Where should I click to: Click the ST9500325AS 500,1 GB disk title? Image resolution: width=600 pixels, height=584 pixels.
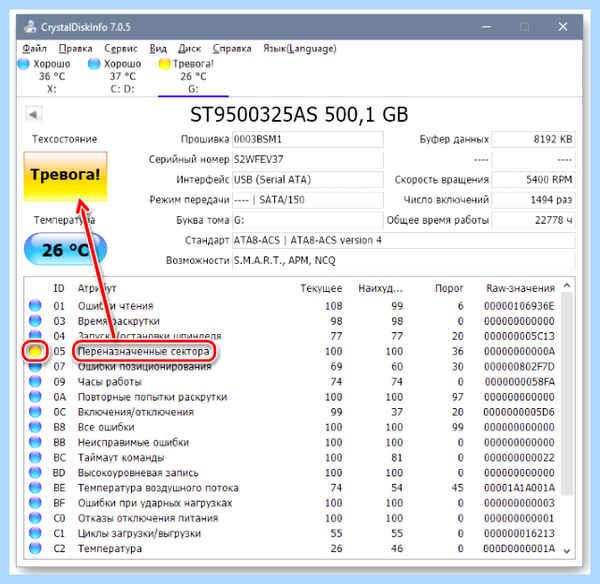point(299,114)
